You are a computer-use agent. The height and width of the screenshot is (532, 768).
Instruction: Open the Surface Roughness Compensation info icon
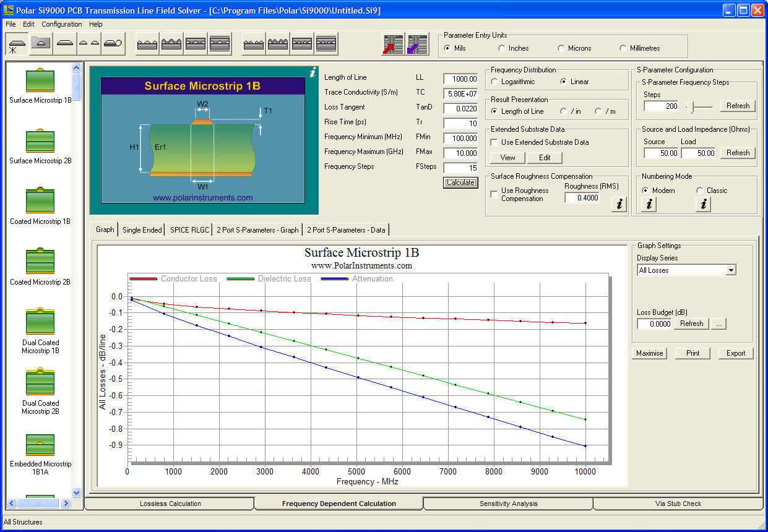pyautogui.click(x=619, y=204)
